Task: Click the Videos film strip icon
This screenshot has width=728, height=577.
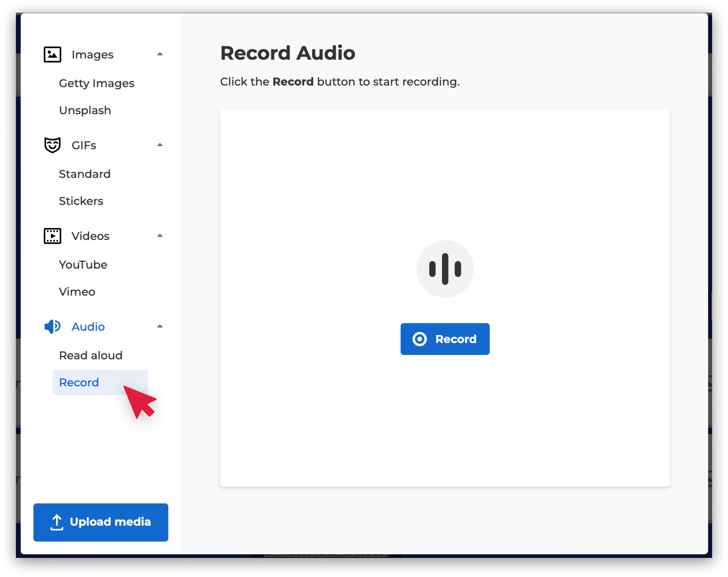Action: (52, 236)
